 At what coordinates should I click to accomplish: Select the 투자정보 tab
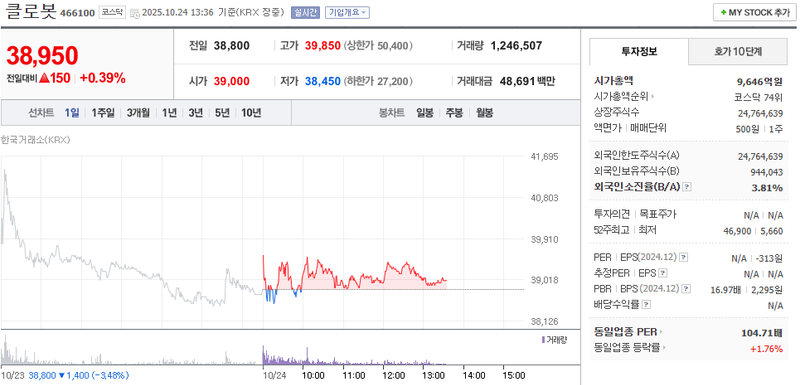coord(639,51)
